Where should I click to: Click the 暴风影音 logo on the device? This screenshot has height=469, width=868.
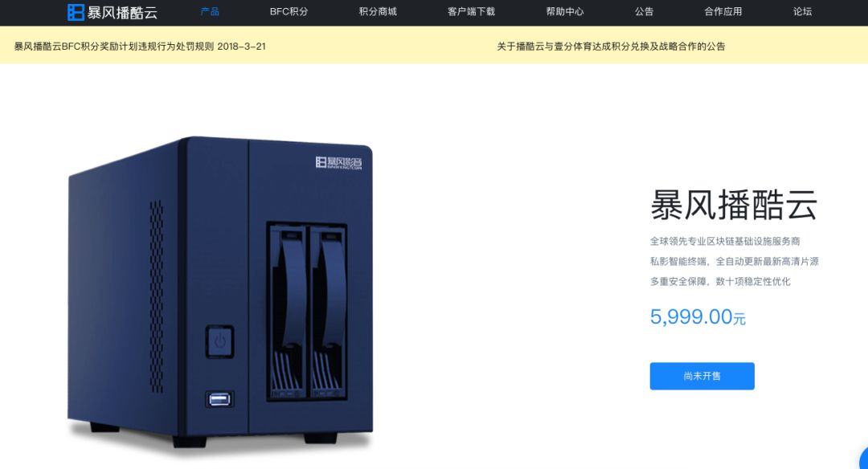[339, 162]
